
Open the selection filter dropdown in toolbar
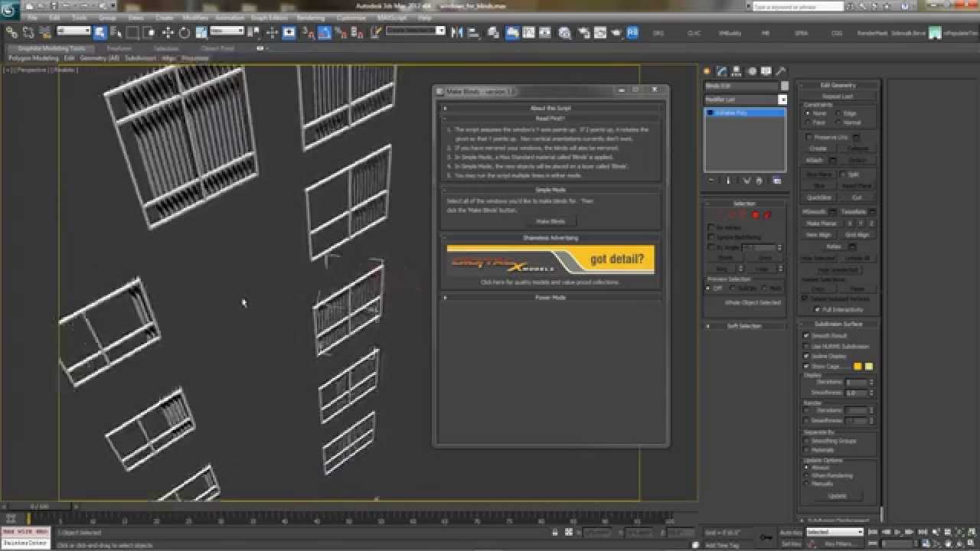pos(74,31)
